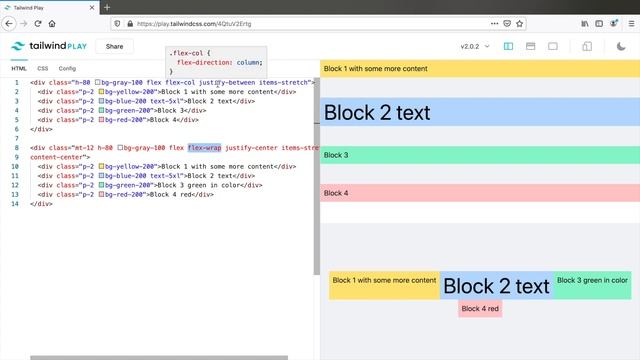The width and height of the screenshot is (640, 360).
Task: Click the Tailwind Play logo
Action: [x=49, y=46]
